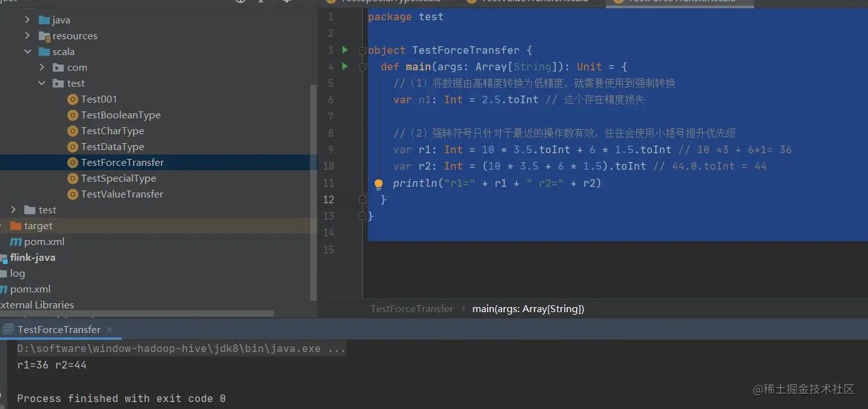Select TestValueTransfer in the project tree
Image resolution: width=868 pixels, height=409 pixels.
(122, 194)
